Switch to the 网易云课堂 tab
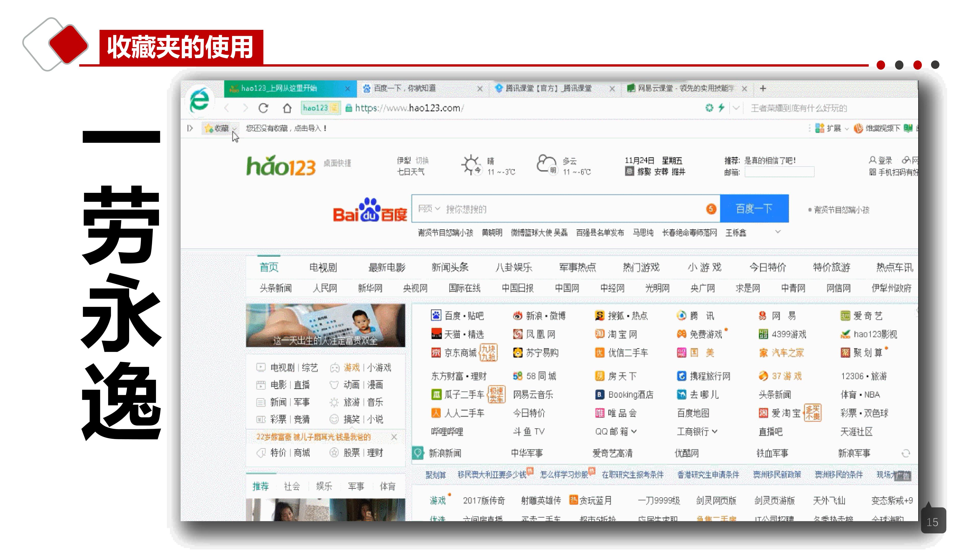 [687, 88]
